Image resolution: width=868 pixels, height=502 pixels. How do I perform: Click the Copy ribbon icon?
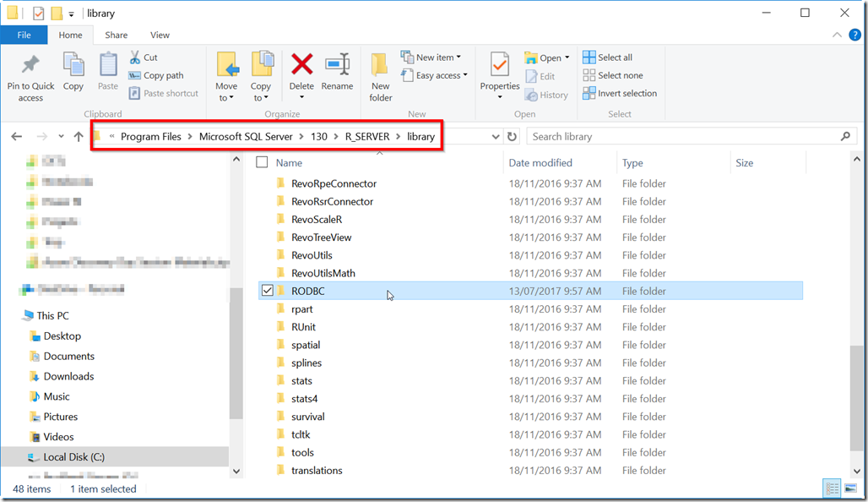(x=73, y=65)
